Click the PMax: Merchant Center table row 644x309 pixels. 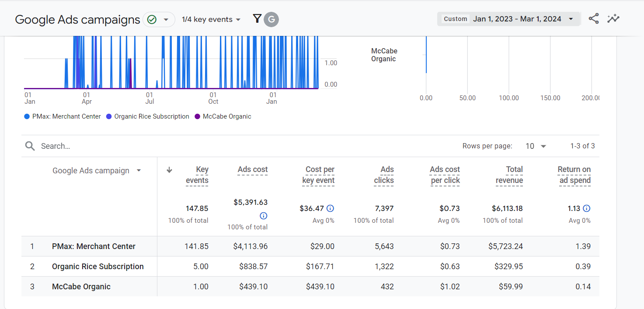point(310,246)
